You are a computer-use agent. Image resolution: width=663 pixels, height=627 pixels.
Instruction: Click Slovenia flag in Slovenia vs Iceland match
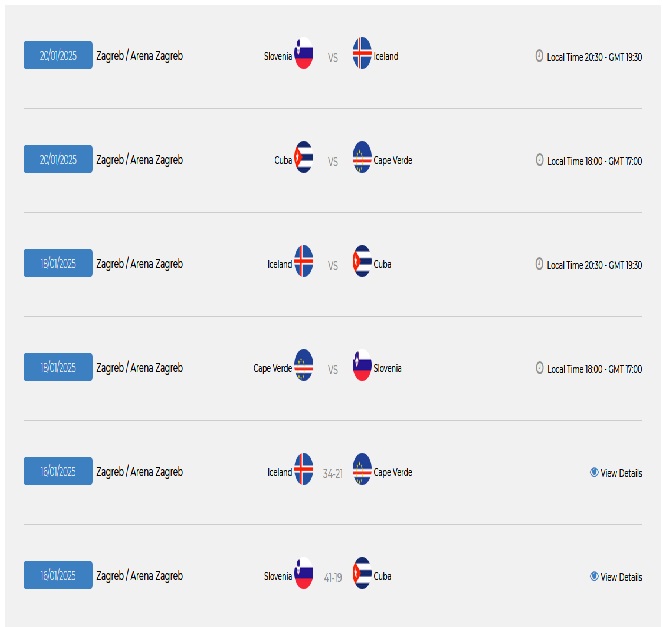tap(304, 53)
